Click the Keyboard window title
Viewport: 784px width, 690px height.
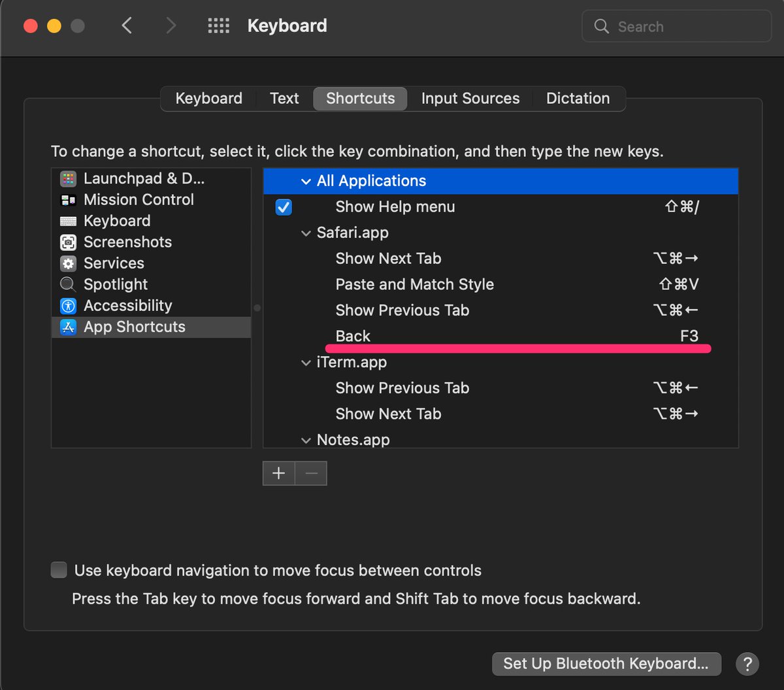tap(287, 26)
